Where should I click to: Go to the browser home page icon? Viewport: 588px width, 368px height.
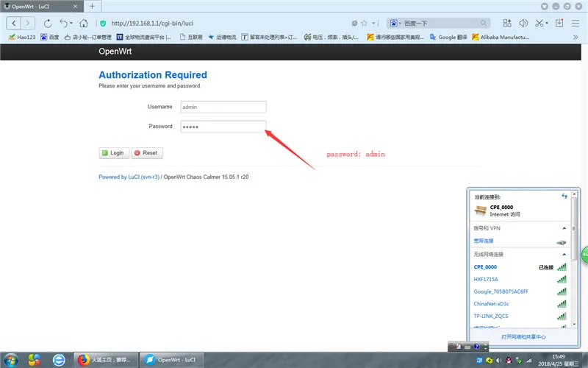tap(83, 24)
